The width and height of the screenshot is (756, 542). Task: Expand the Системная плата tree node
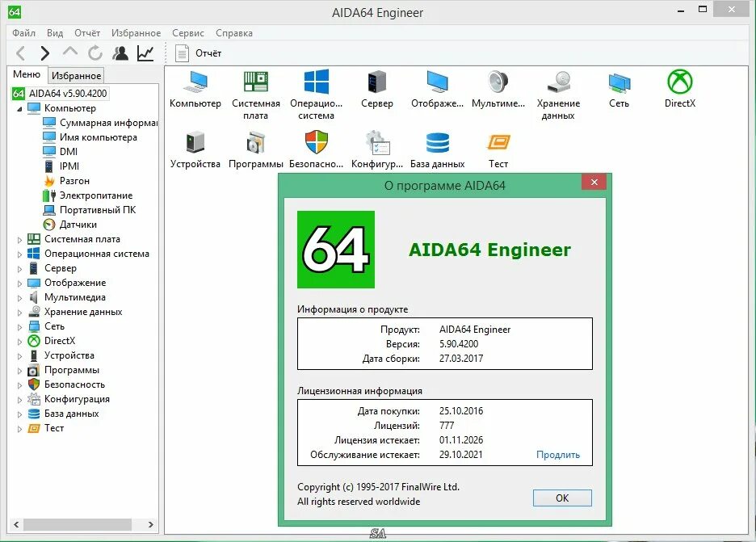tap(19, 240)
